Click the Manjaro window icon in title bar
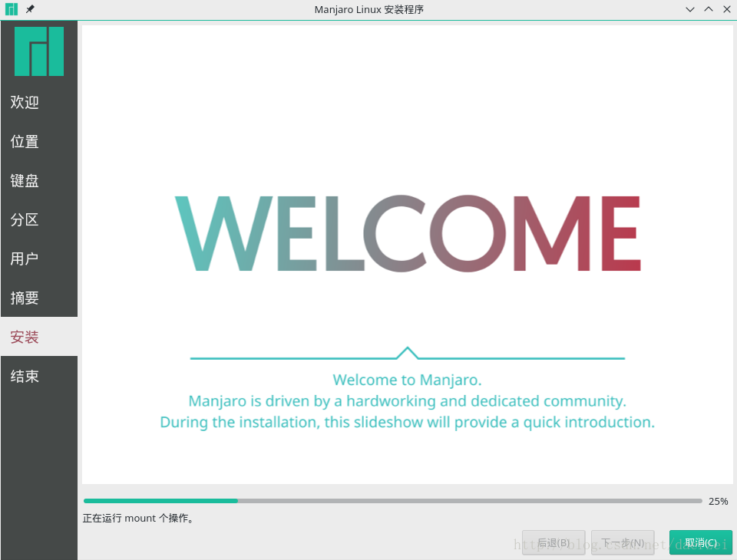 (12, 9)
